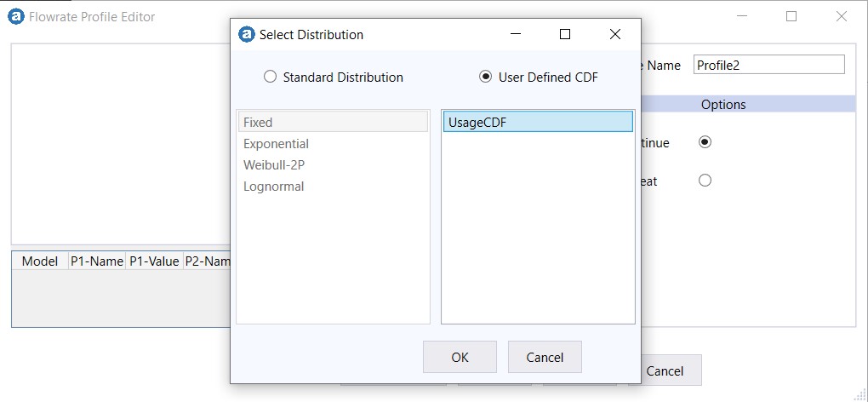This screenshot has width=868, height=402.
Task: Enable the Continue radio option
Action: click(705, 142)
